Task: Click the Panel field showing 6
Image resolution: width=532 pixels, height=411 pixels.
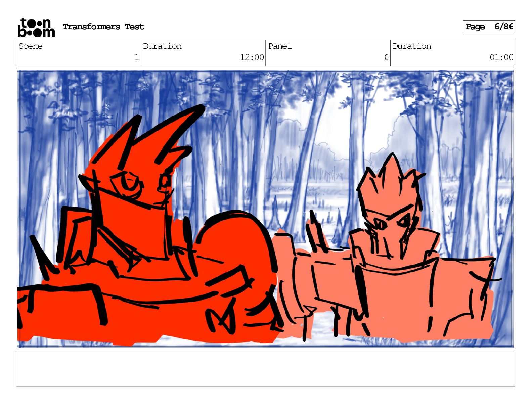Action: 328,53
